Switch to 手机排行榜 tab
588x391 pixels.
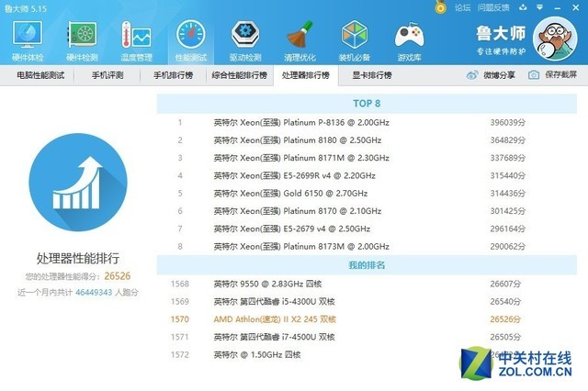174,75
